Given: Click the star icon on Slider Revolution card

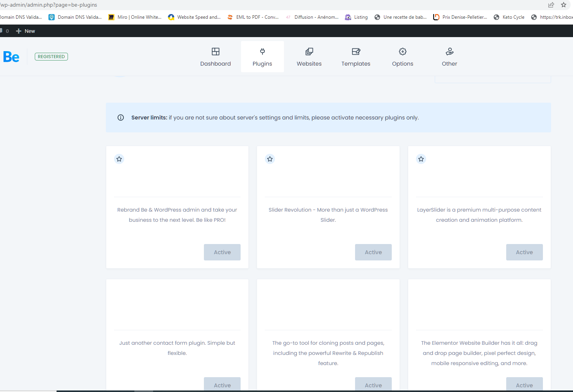Looking at the screenshot, I should (x=270, y=159).
